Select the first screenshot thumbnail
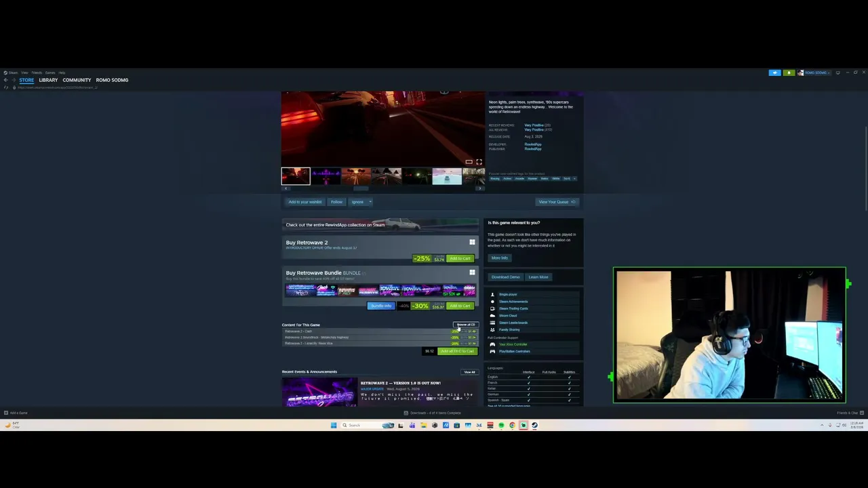868x488 pixels. (296, 176)
